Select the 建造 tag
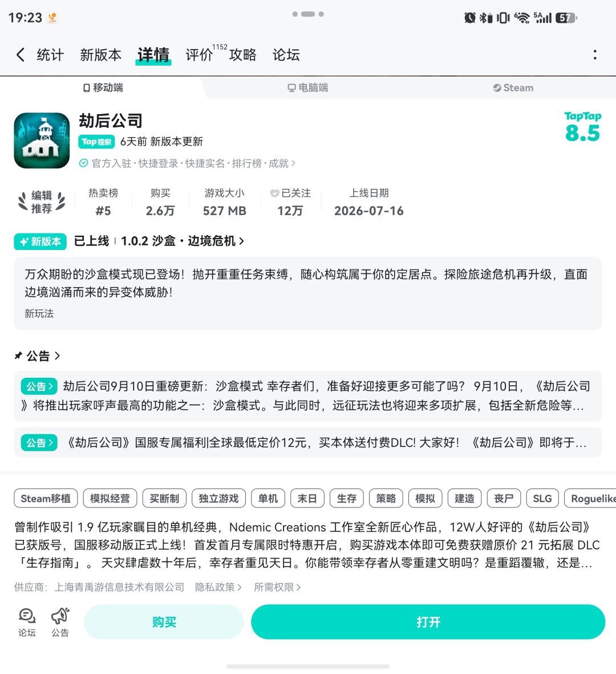The image size is (616, 674). [465, 499]
